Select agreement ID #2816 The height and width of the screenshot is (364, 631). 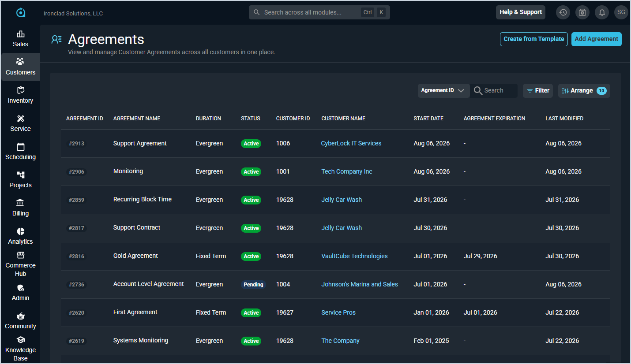(x=76, y=256)
